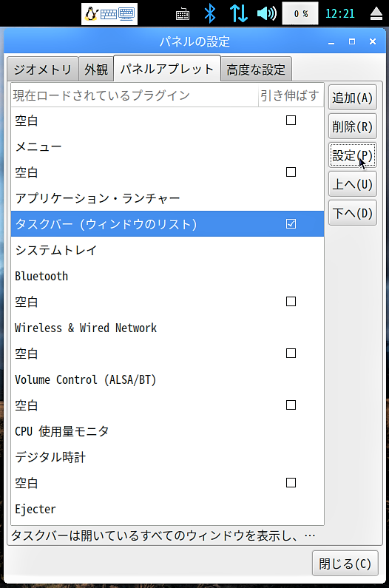Click the 12:21 digital clock
Image resolution: width=389 pixels, height=588 pixels.
[x=340, y=14]
